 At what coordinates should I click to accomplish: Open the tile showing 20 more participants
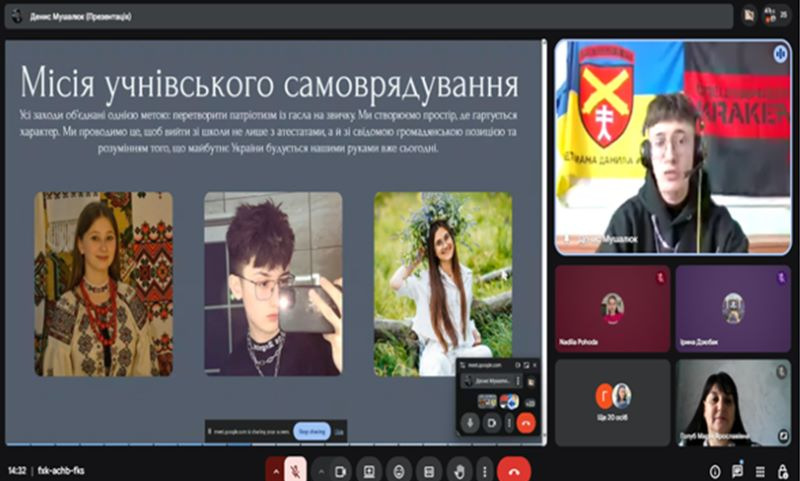coord(612,398)
